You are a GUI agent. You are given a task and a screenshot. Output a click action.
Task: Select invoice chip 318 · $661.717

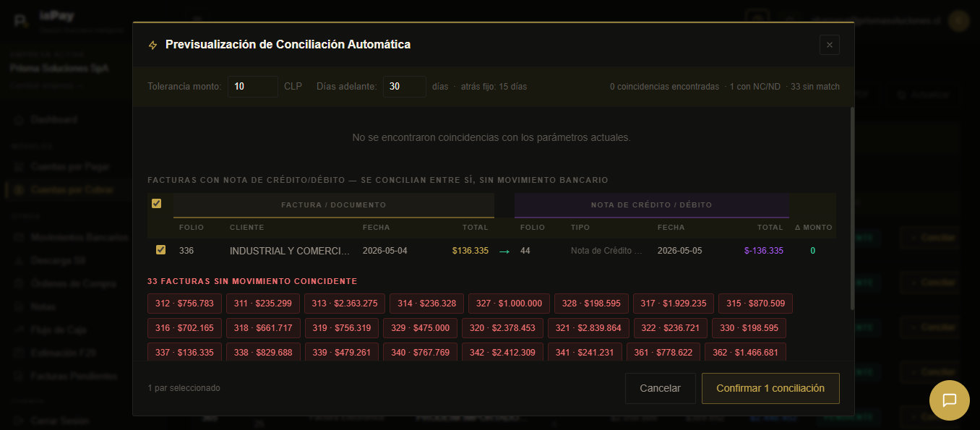point(263,328)
